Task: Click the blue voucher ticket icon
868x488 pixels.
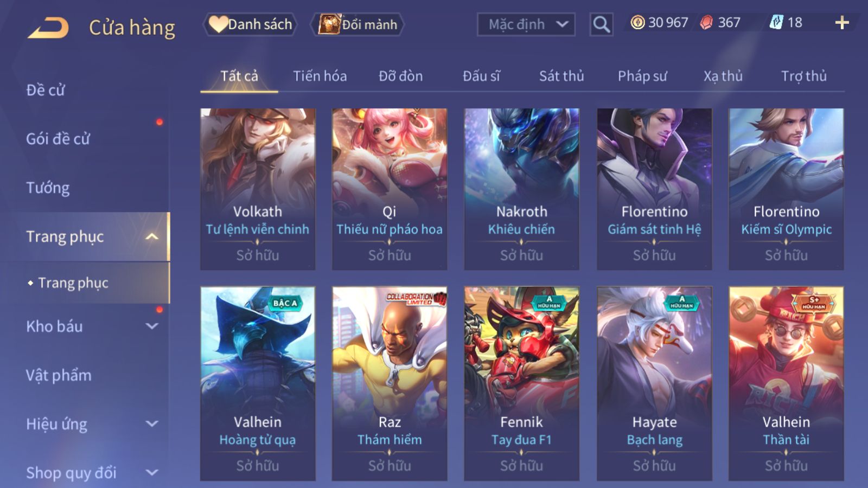Action: tap(776, 22)
